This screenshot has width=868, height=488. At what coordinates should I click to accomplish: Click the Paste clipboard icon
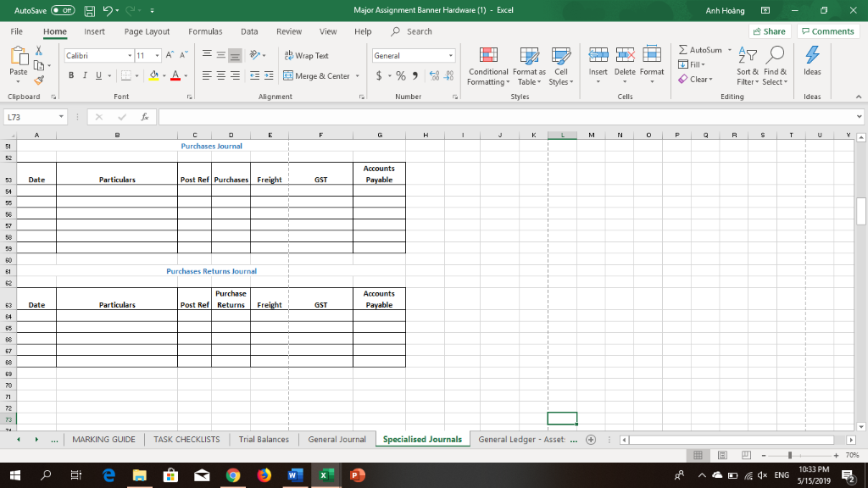pyautogui.click(x=19, y=56)
